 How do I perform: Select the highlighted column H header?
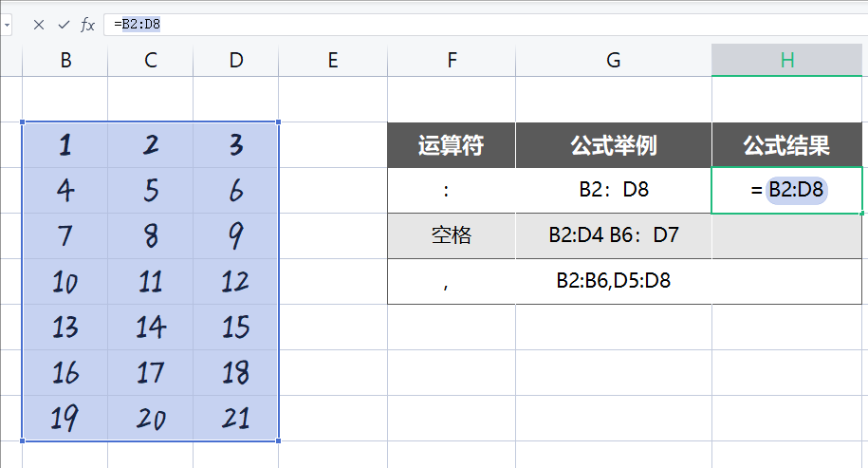787,61
